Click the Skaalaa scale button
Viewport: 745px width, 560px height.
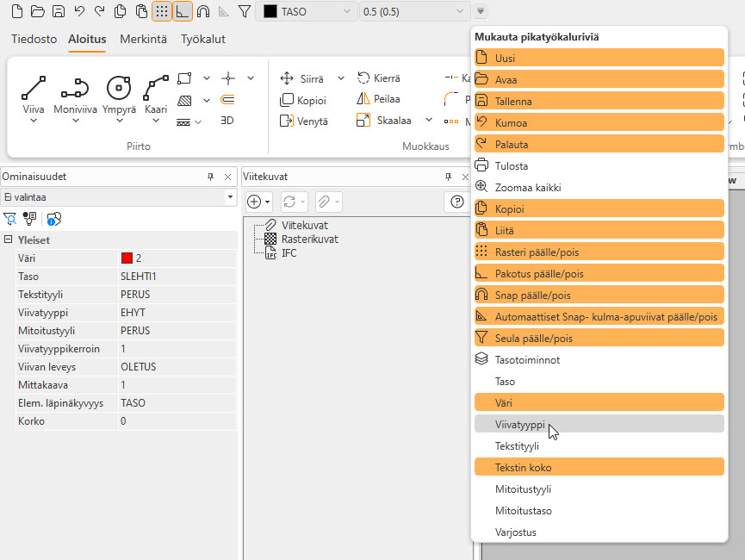384,121
